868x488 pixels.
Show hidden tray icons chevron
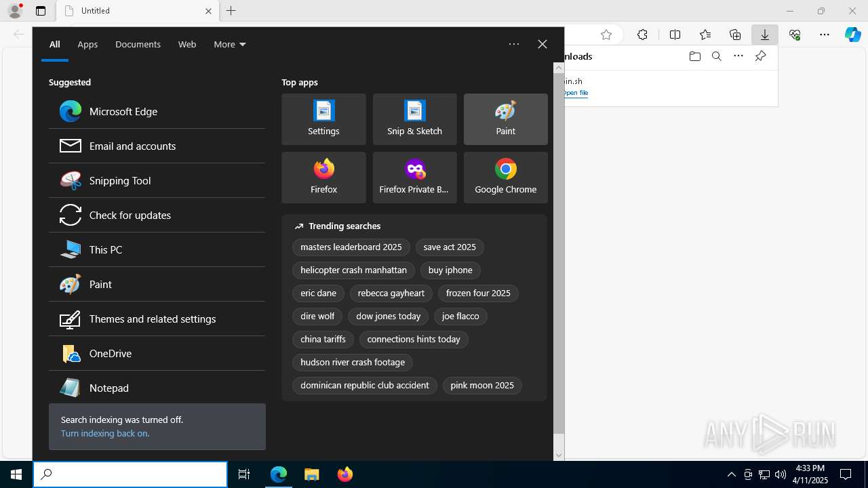732,474
